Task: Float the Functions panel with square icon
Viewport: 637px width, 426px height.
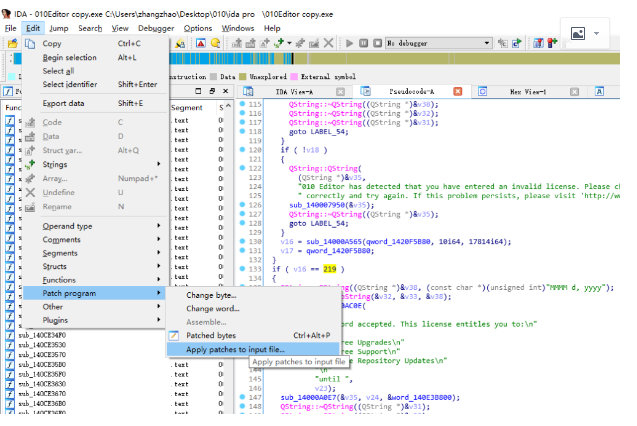Action: [198, 91]
